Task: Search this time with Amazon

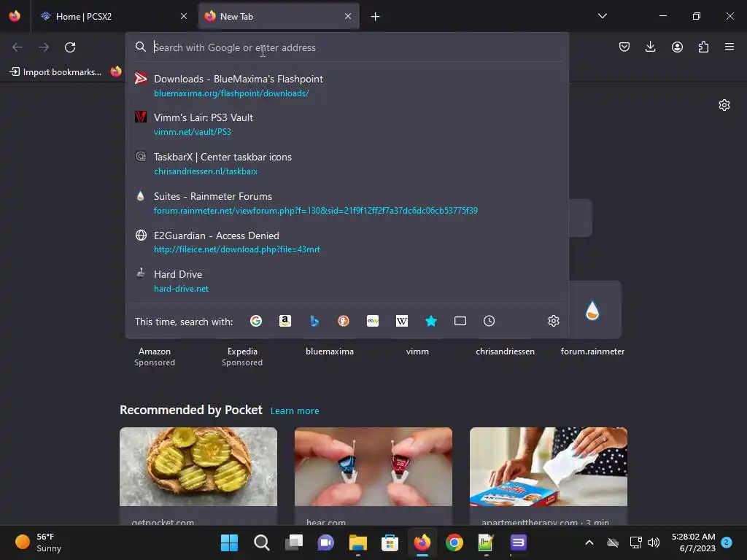Action: (x=285, y=321)
